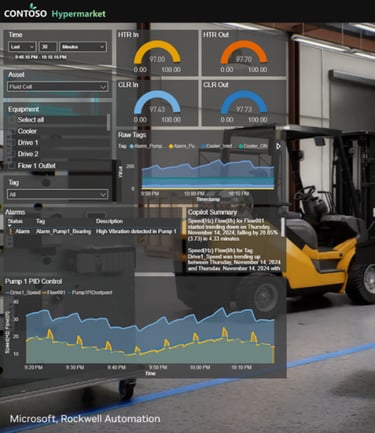Click the HTR In value 97.00

click(x=157, y=59)
